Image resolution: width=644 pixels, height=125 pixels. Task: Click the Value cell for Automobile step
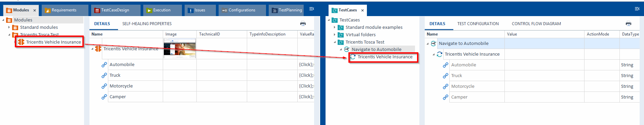pos(544,65)
